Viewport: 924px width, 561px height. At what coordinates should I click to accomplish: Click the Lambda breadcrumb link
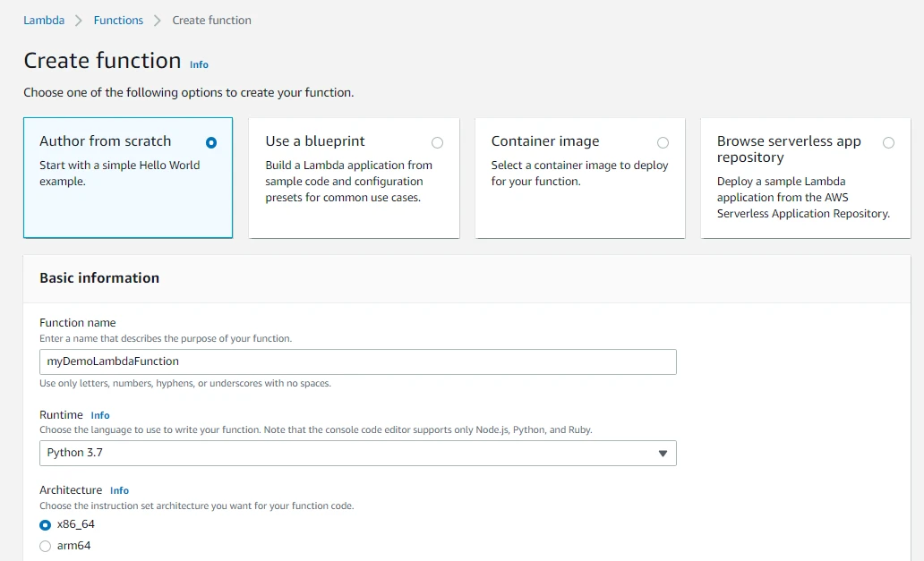pos(44,20)
